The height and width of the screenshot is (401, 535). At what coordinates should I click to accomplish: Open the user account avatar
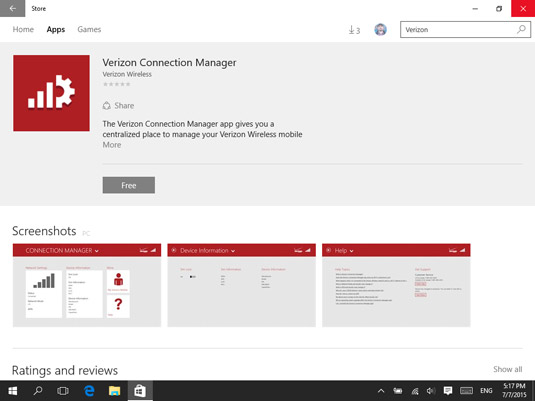coord(380,30)
